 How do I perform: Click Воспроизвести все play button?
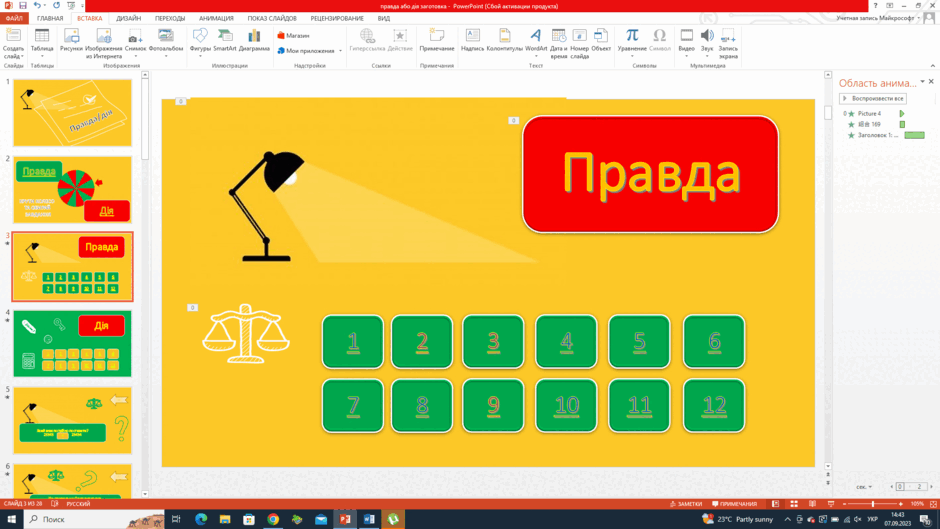pos(873,98)
